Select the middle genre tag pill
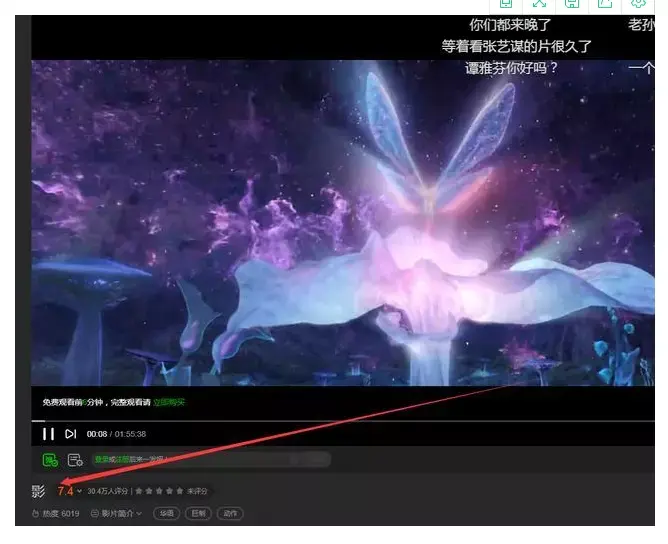 198,513
